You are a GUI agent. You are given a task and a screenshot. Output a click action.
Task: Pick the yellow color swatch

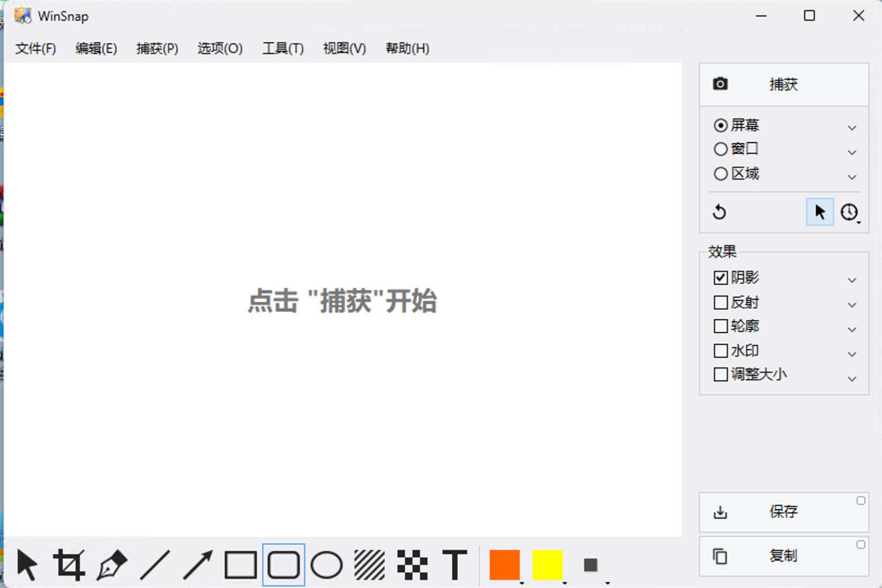pos(548,564)
